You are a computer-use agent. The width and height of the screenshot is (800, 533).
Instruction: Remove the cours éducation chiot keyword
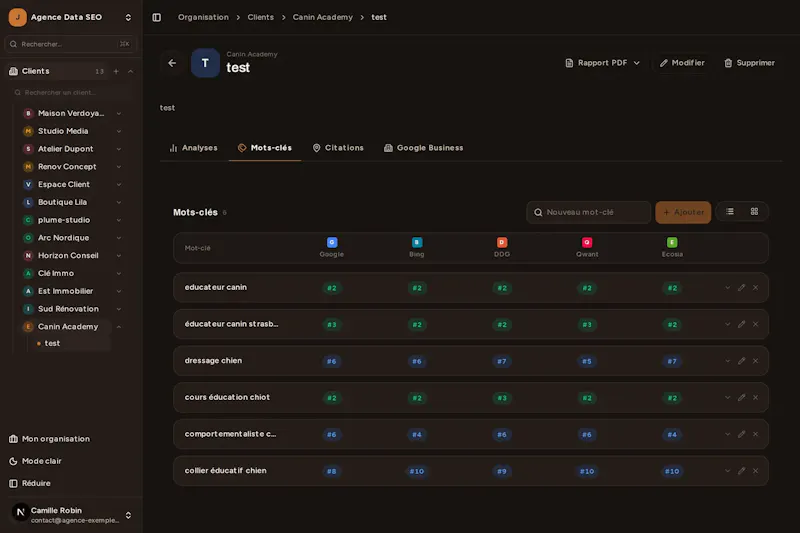coord(756,398)
